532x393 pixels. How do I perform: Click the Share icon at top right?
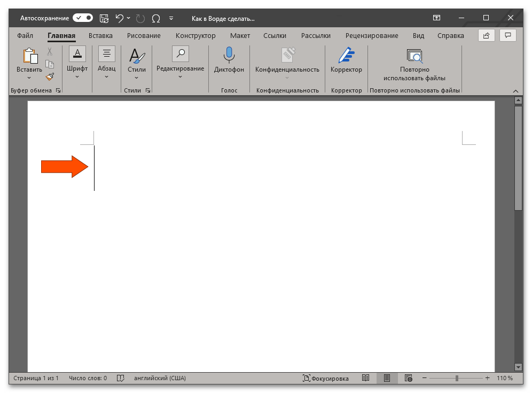486,36
